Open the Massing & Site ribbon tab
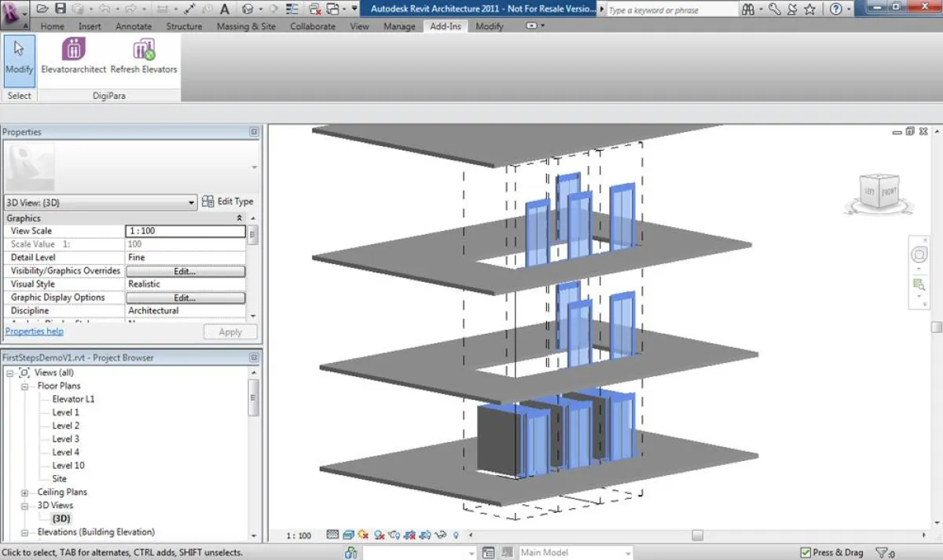943x560 pixels. click(x=246, y=26)
